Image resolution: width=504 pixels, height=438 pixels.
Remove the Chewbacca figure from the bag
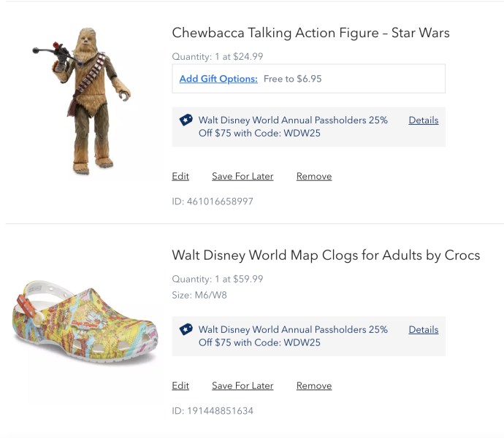pyautogui.click(x=314, y=177)
